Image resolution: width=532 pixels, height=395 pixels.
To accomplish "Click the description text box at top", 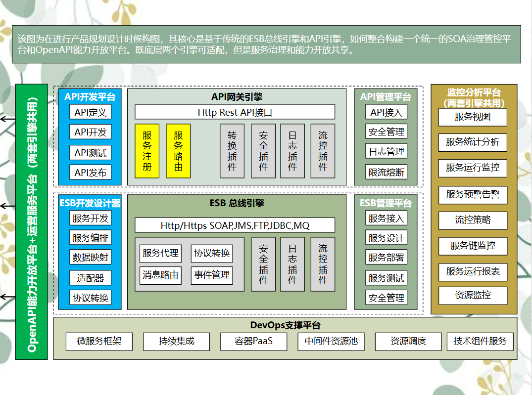I will (x=266, y=44).
